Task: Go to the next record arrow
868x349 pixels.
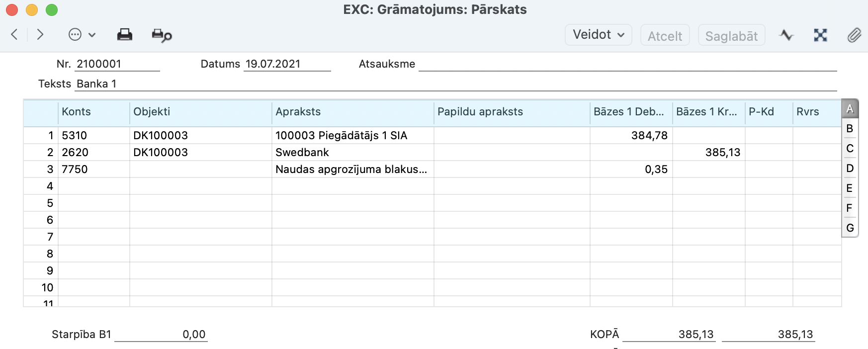Action: (x=40, y=35)
